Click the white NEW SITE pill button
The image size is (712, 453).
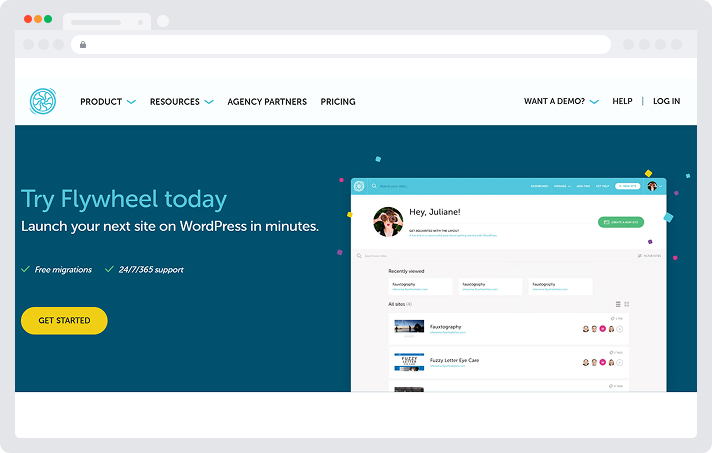pyautogui.click(x=628, y=186)
